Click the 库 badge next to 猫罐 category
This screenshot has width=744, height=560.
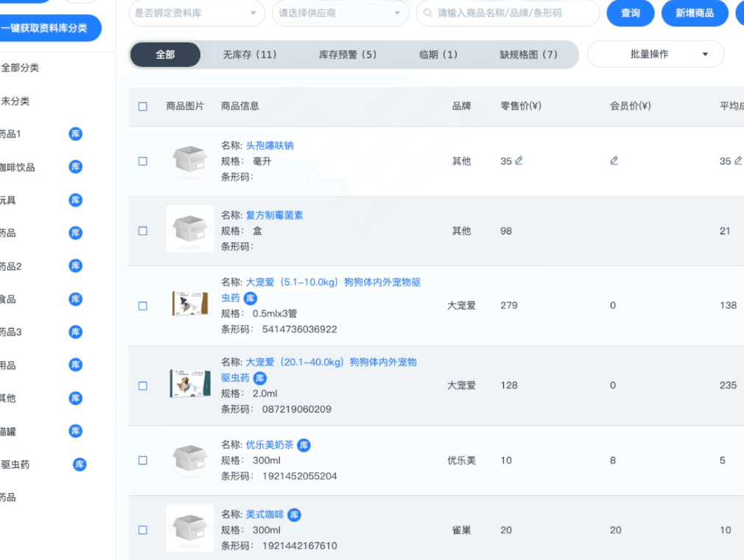[75, 431]
